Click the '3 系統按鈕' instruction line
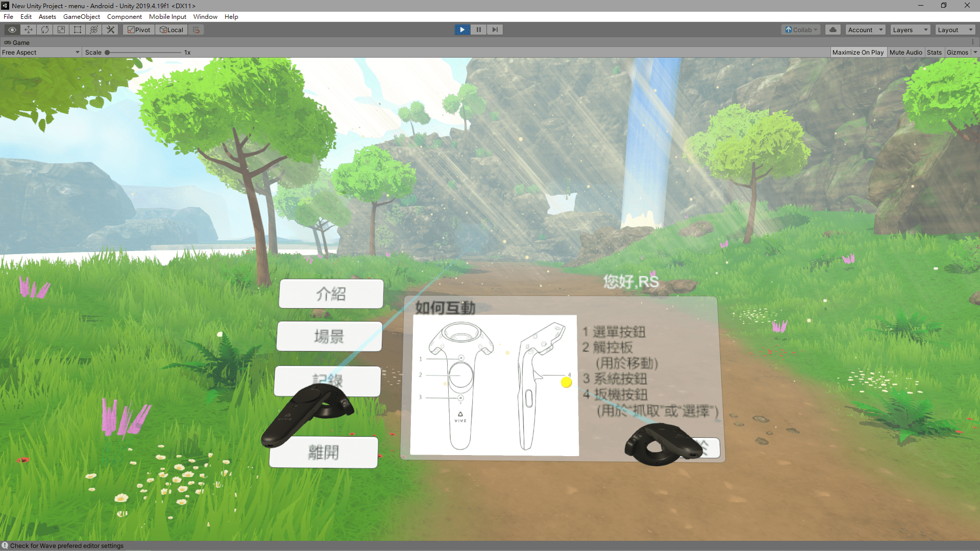The width and height of the screenshot is (980, 551). pos(615,379)
